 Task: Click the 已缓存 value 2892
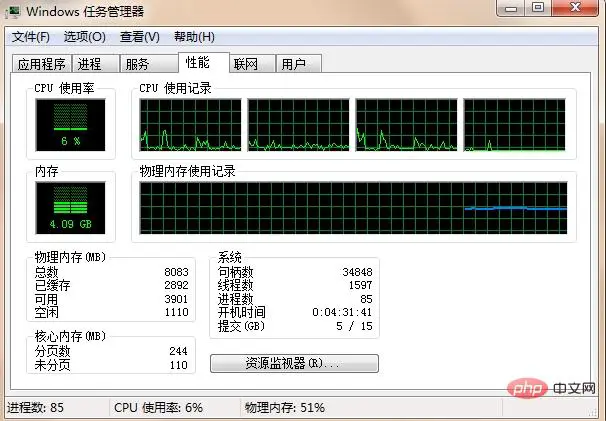(x=176, y=285)
